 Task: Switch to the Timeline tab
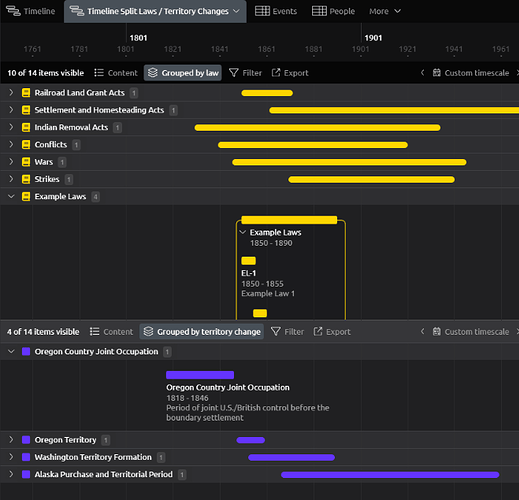(x=30, y=11)
